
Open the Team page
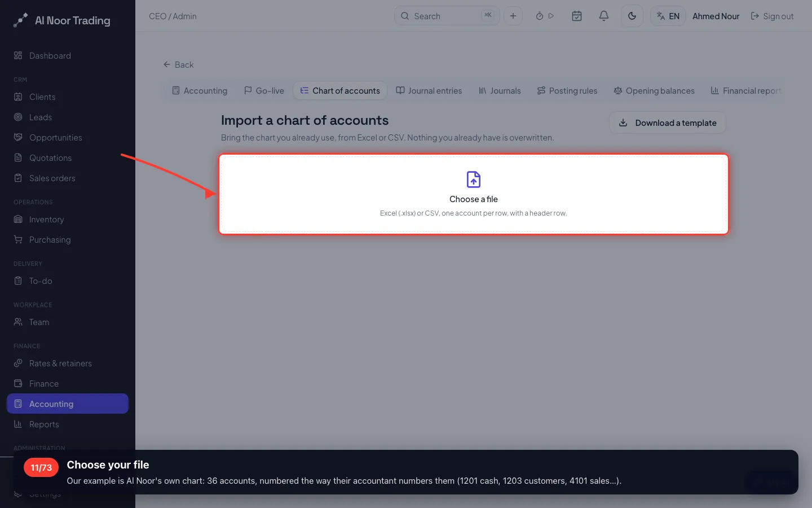click(x=68, y=322)
